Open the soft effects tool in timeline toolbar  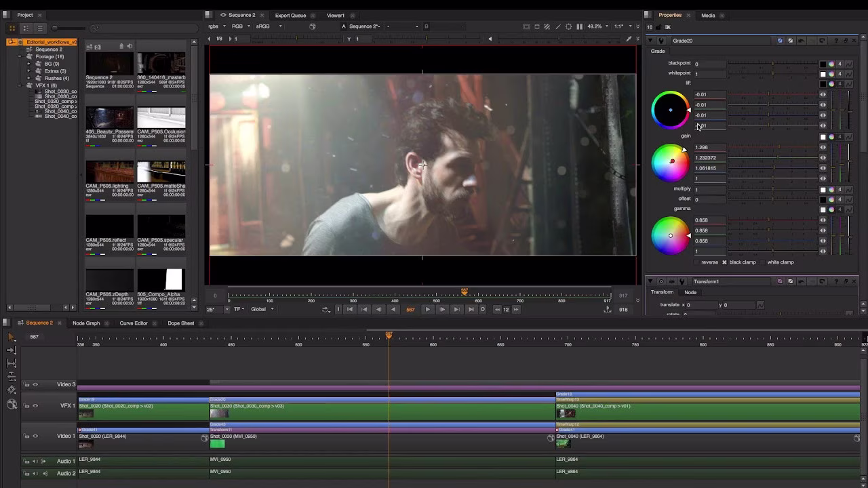pyautogui.click(x=12, y=404)
